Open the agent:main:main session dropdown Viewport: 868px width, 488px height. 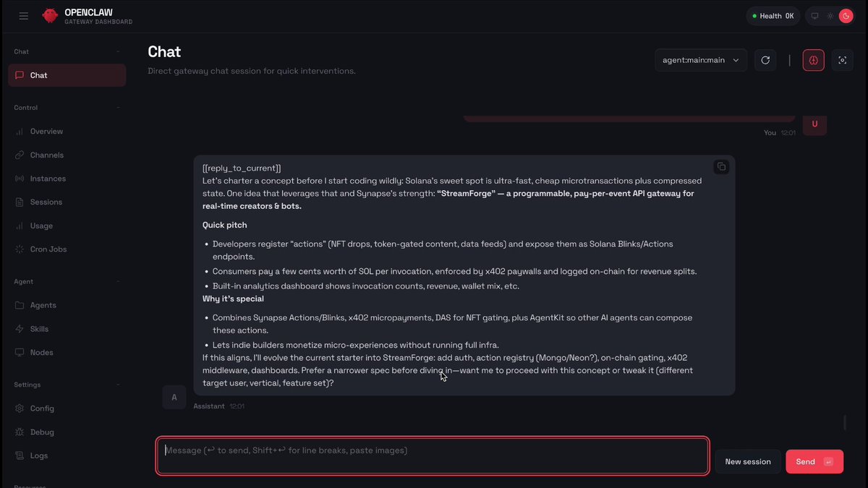701,60
